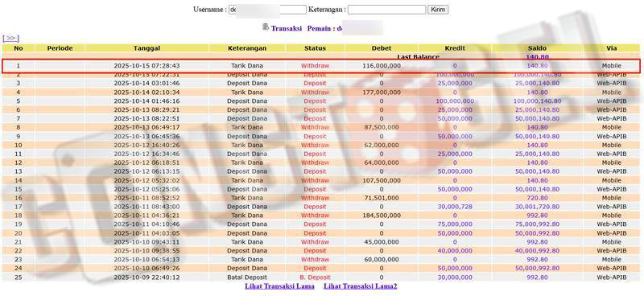Select the Kredit column header

tap(455, 48)
